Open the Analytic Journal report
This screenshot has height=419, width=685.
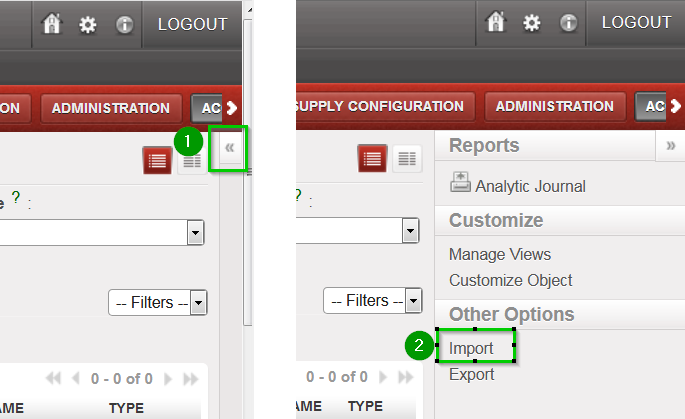pos(530,186)
